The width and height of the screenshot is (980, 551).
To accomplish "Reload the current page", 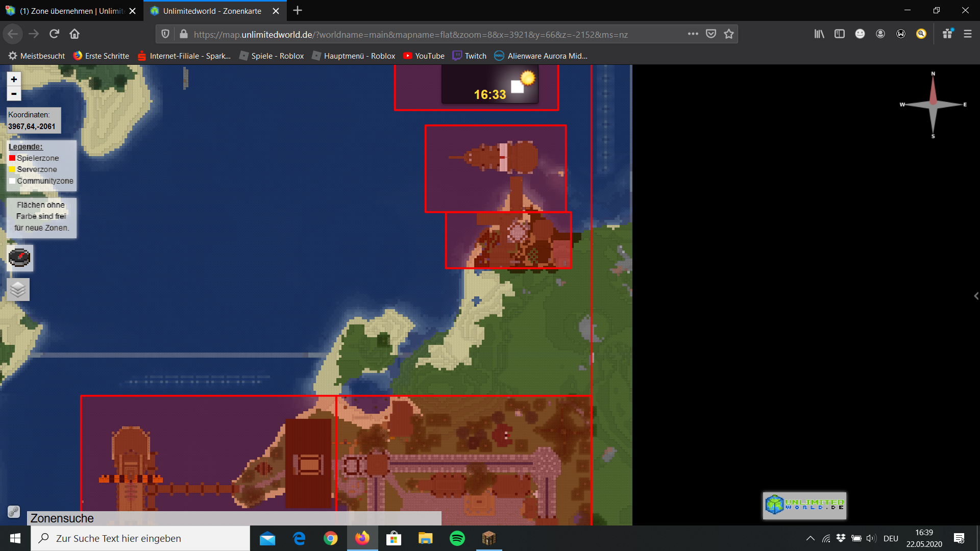I will click(x=54, y=34).
